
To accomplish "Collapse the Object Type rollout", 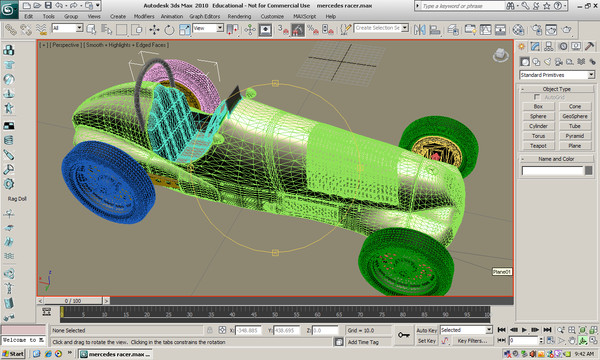I will pos(557,89).
